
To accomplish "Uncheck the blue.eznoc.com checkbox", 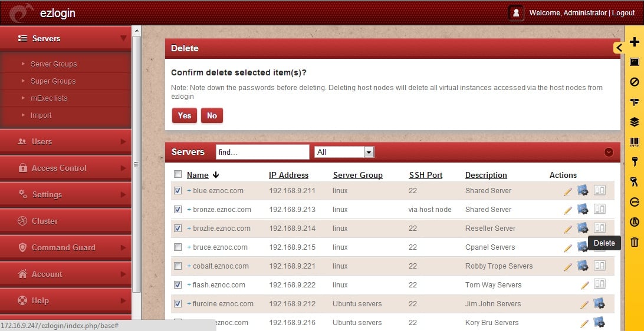I will [178, 191].
